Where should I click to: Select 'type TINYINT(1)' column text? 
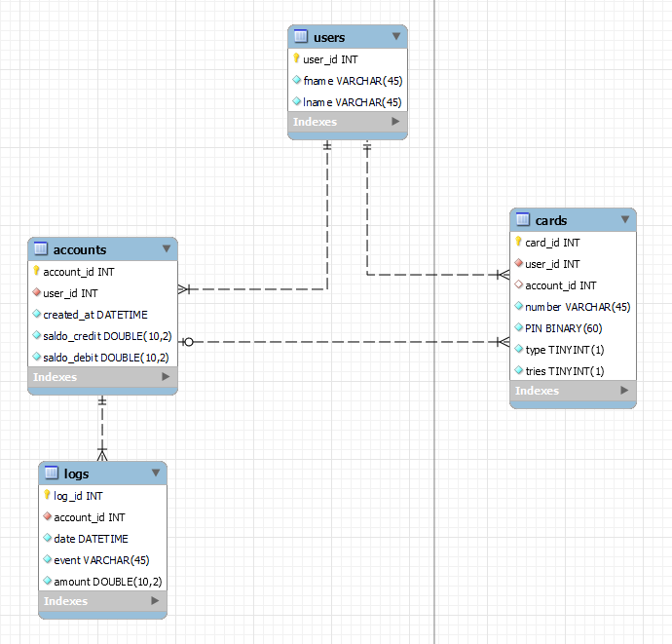pyautogui.click(x=565, y=350)
